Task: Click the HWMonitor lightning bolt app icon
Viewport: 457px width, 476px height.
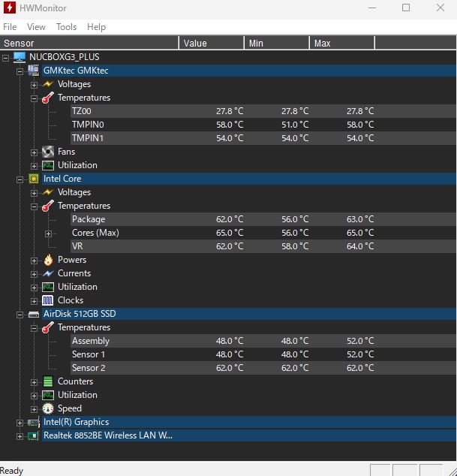Action: coord(10,8)
